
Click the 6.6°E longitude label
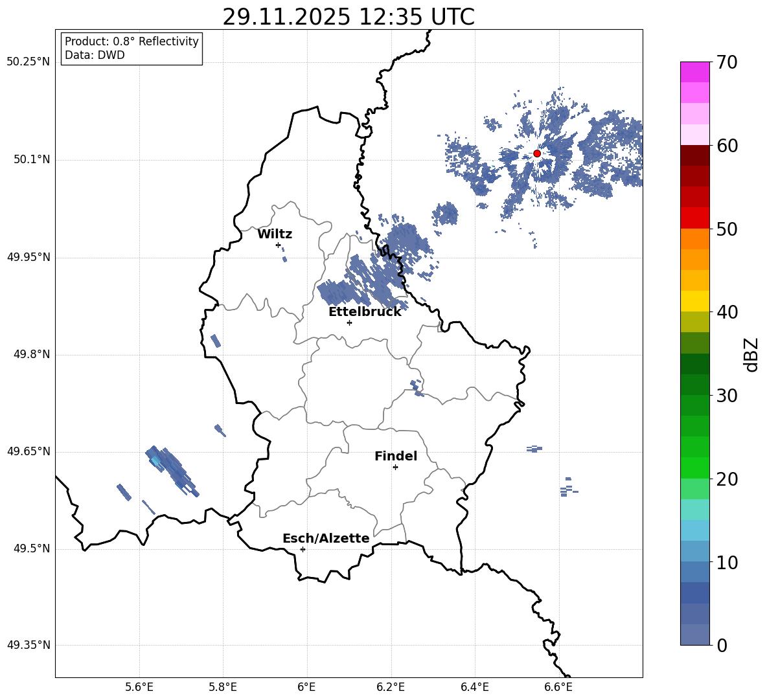(558, 687)
